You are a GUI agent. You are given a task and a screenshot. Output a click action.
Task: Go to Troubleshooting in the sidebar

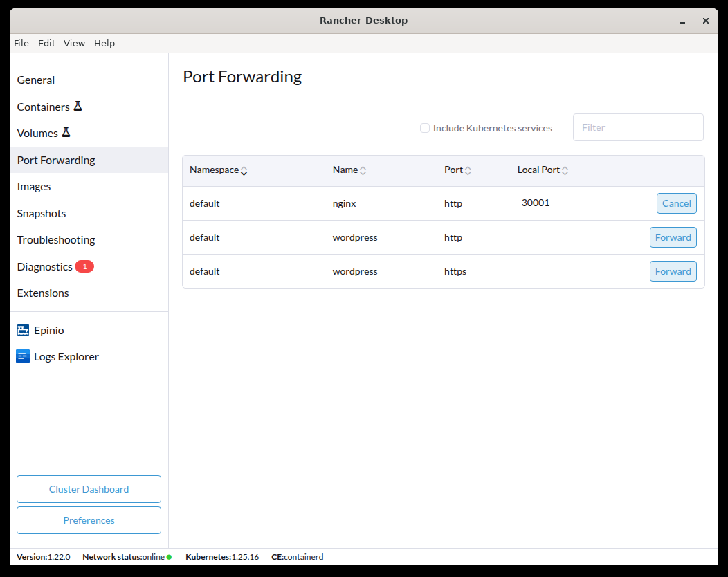56,240
